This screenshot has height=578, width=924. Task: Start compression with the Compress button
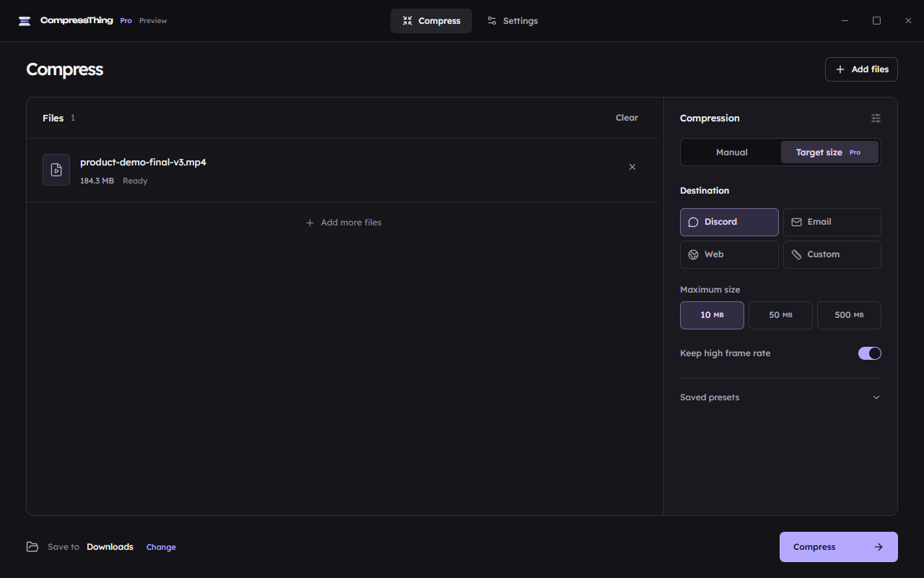[x=838, y=547]
